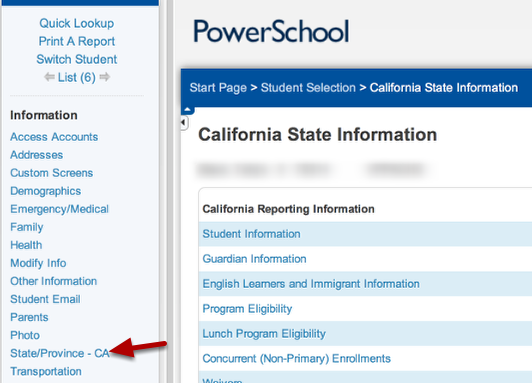Open the List (6) student list
Image resolution: width=532 pixels, height=383 pixels.
click(x=77, y=77)
